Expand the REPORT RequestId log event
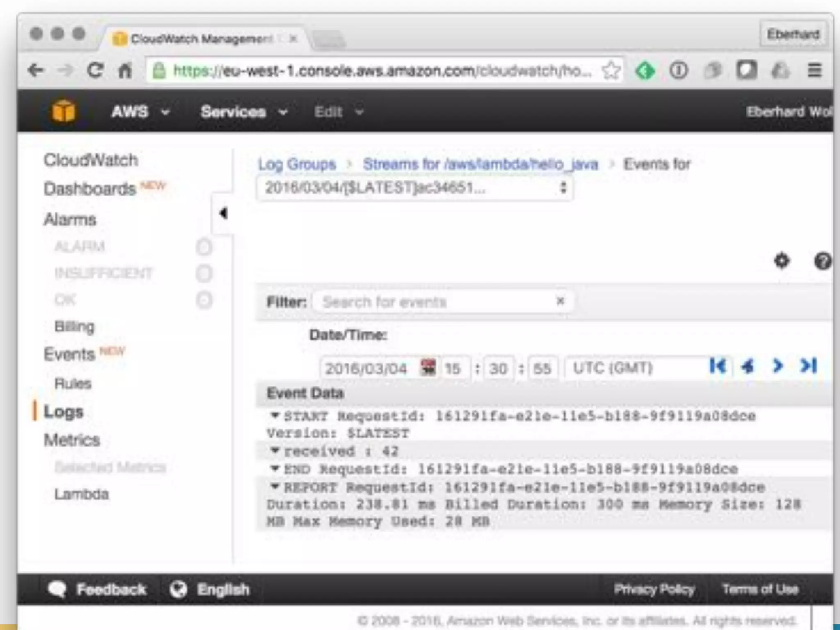840x630 pixels. click(x=275, y=487)
